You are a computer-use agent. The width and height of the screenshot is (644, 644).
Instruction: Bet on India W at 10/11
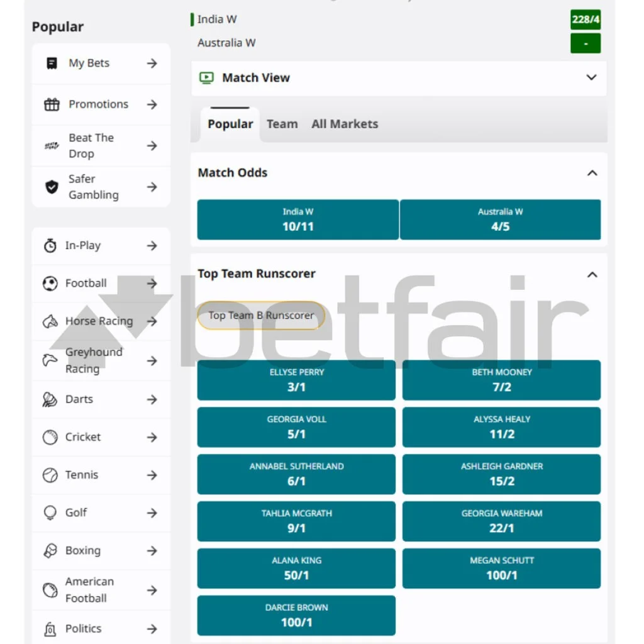297,220
